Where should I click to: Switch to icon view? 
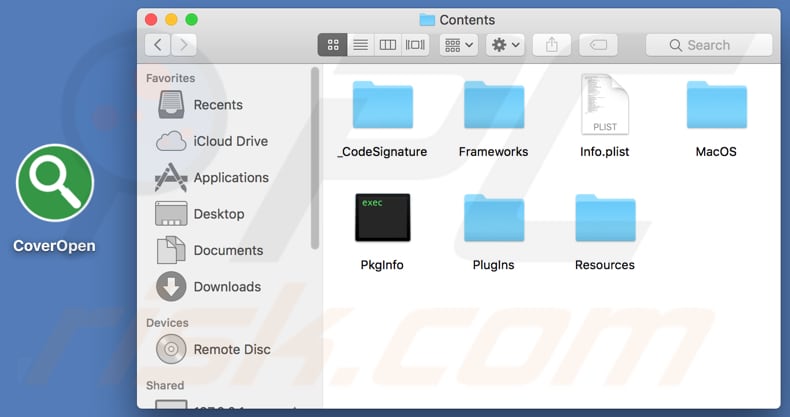click(333, 45)
